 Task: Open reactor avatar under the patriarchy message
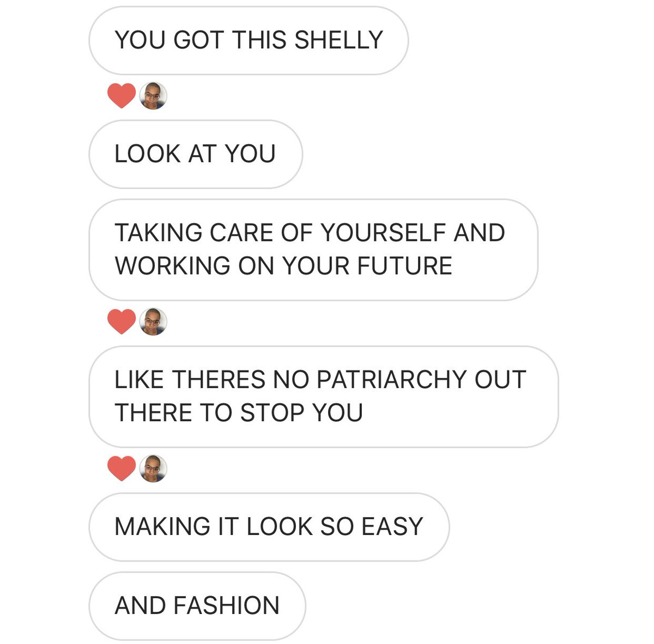(x=153, y=469)
